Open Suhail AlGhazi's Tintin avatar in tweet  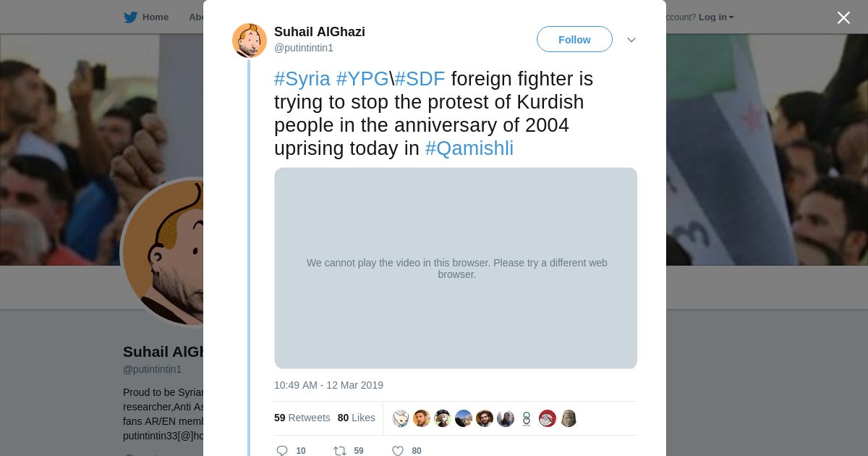(250, 41)
